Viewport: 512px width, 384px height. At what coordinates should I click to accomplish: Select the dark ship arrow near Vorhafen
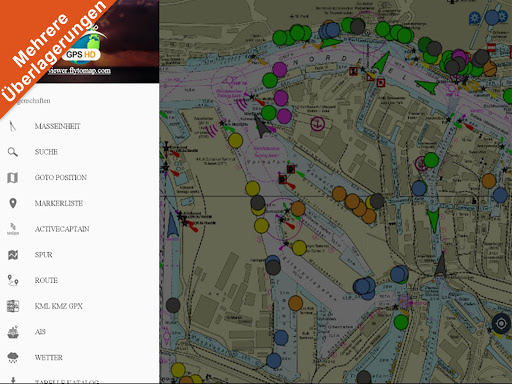point(261,126)
